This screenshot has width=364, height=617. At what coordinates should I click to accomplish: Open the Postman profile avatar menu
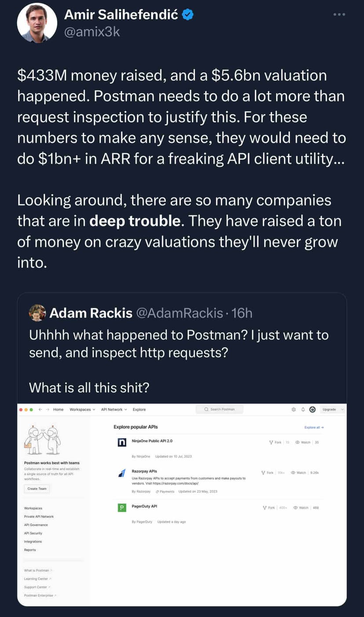(313, 409)
